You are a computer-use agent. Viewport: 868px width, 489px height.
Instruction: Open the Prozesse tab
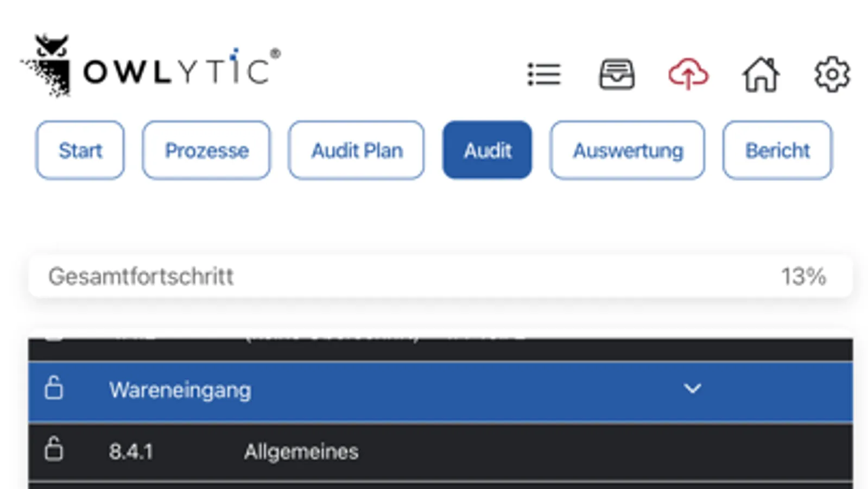pyautogui.click(x=206, y=151)
